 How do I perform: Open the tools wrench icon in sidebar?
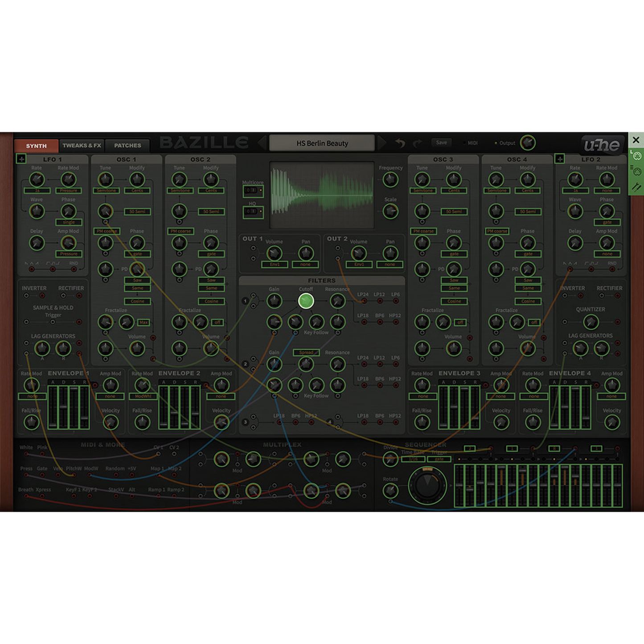tap(636, 187)
